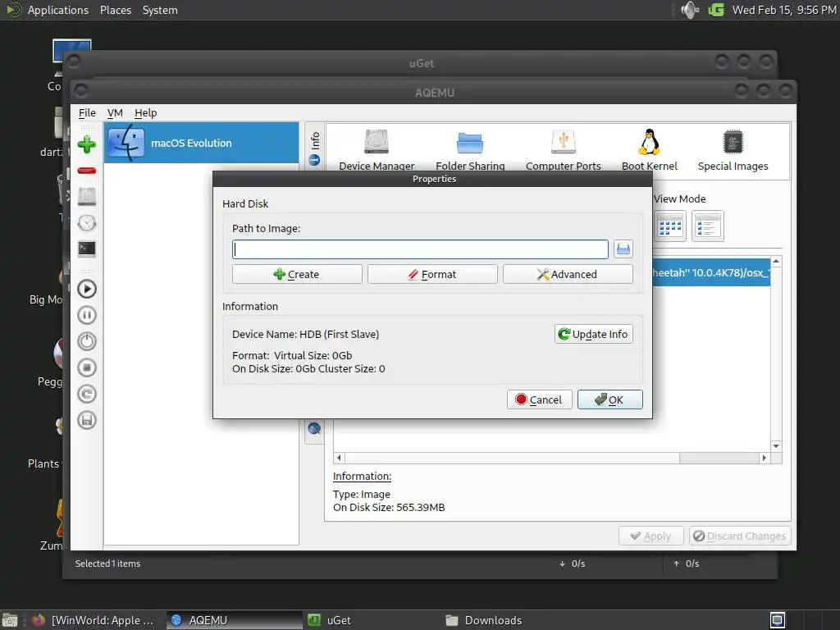This screenshot has width=840, height=630.
Task: Open the clock icon in AQEMU sidebar
Action: 87,223
